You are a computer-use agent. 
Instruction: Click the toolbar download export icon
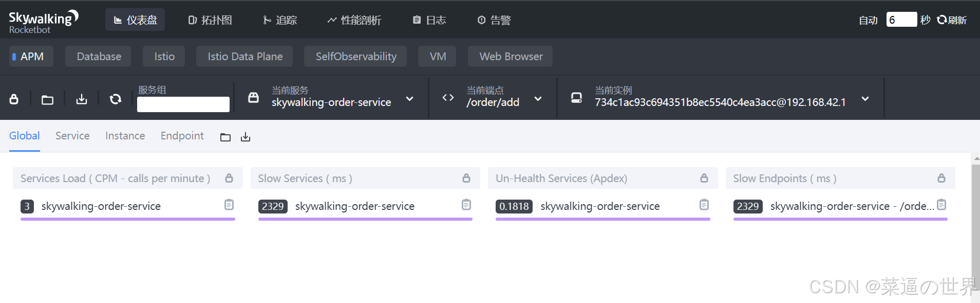click(82, 99)
